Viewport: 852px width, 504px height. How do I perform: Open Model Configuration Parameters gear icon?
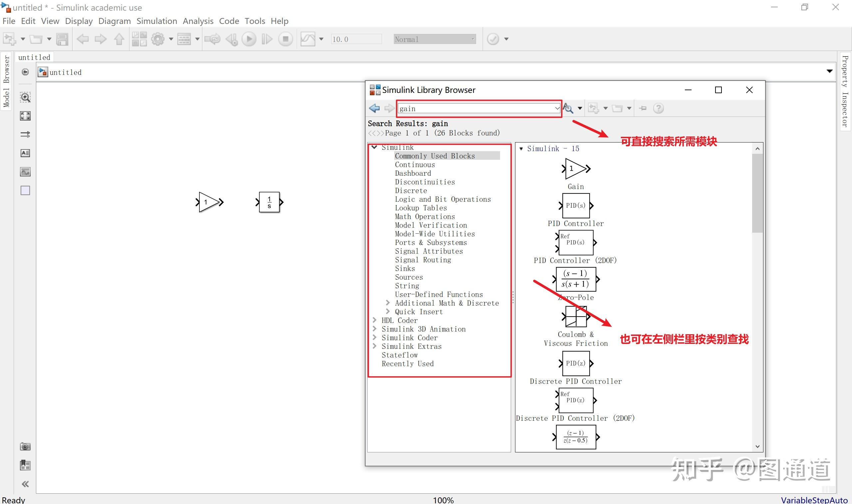158,39
